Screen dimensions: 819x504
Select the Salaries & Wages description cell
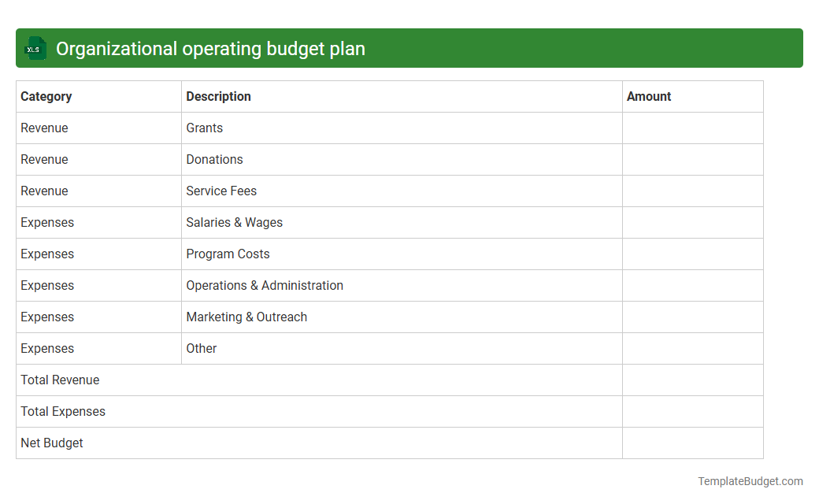(x=234, y=222)
